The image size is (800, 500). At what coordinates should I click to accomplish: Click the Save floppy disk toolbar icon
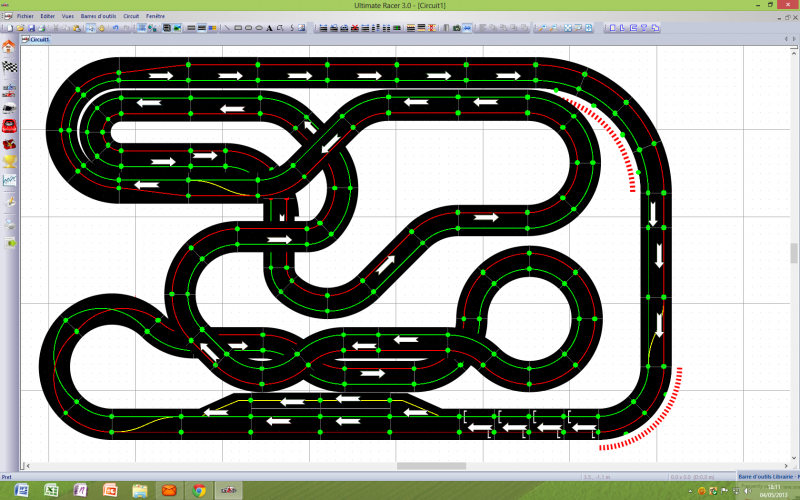(31, 28)
